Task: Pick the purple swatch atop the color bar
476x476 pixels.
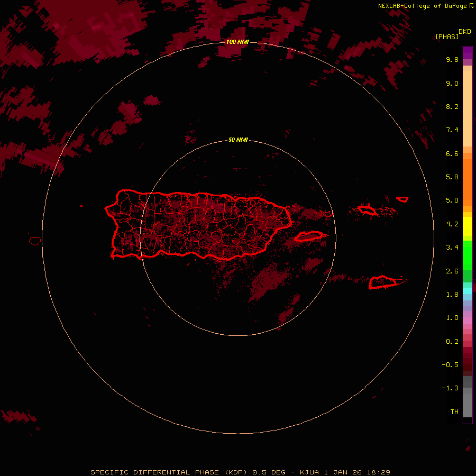Action: coord(467,53)
